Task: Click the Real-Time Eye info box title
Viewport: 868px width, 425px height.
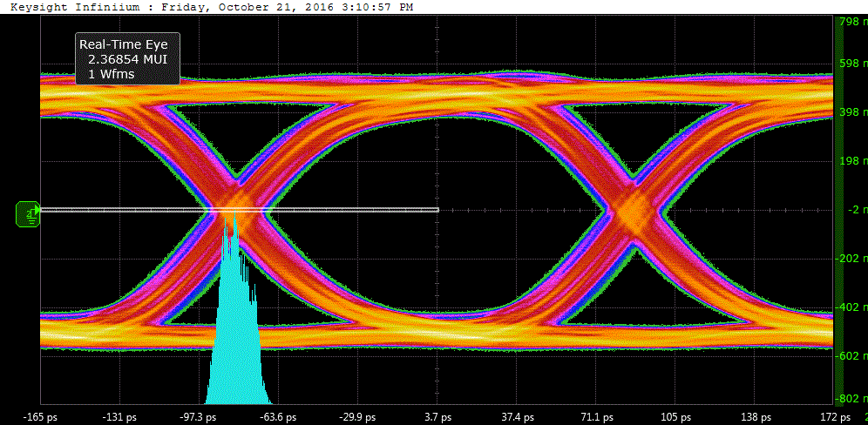Action: (124, 44)
